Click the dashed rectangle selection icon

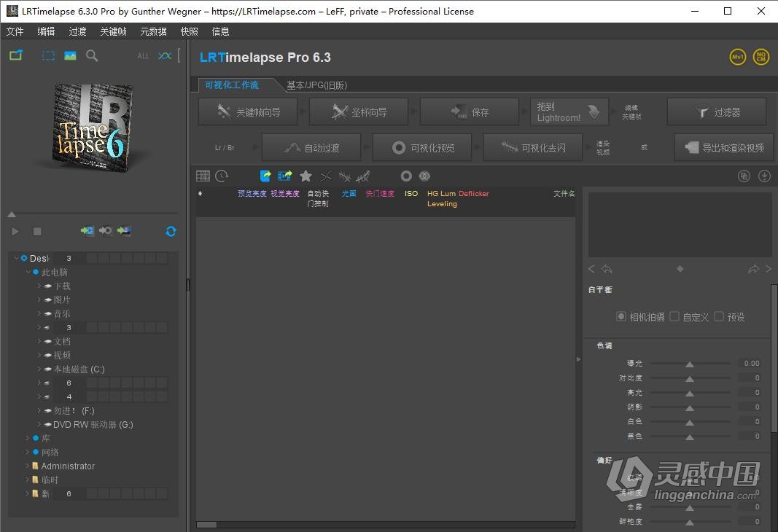tap(48, 55)
